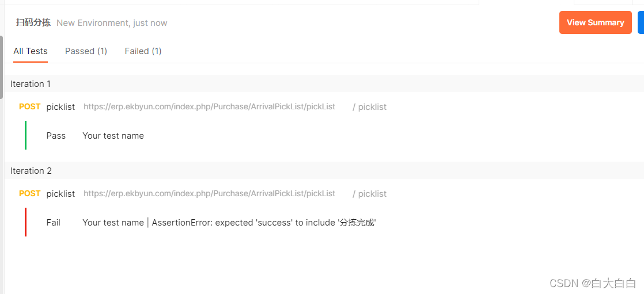Click the 扫码分拣 run title
The height and width of the screenshot is (294, 644).
pos(33,22)
